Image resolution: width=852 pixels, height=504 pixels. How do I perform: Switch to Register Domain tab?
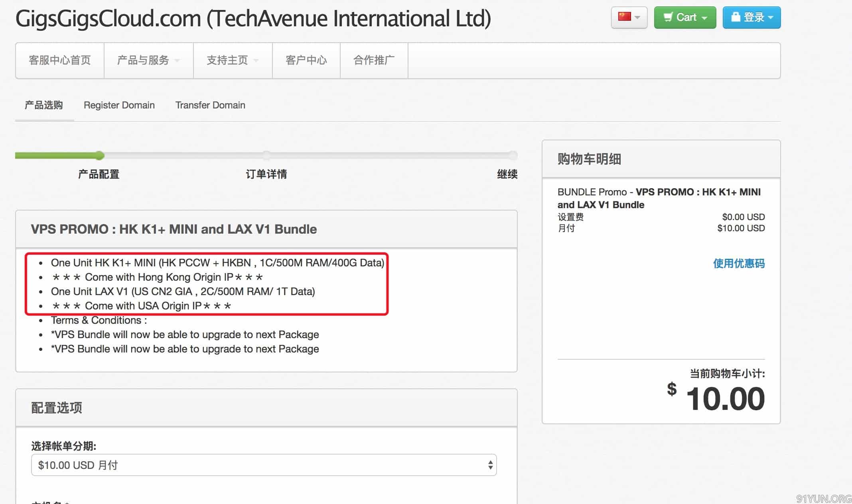(119, 105)
